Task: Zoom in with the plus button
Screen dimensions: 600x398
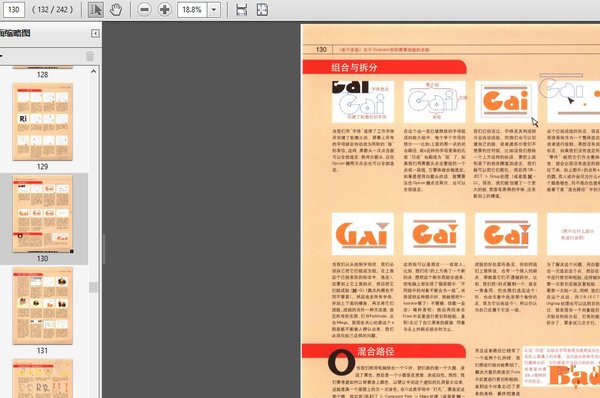Action: point(165,10)
